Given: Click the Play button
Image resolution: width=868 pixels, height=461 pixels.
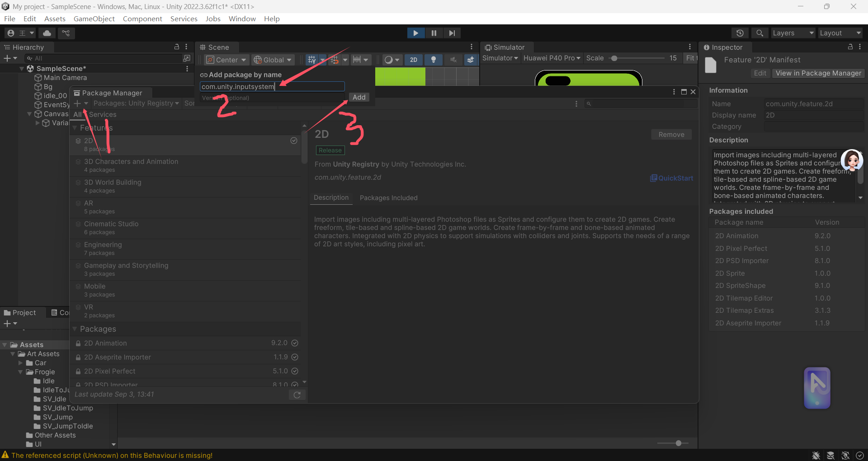Looking at the screenshot, I should (x=415, y=33).
